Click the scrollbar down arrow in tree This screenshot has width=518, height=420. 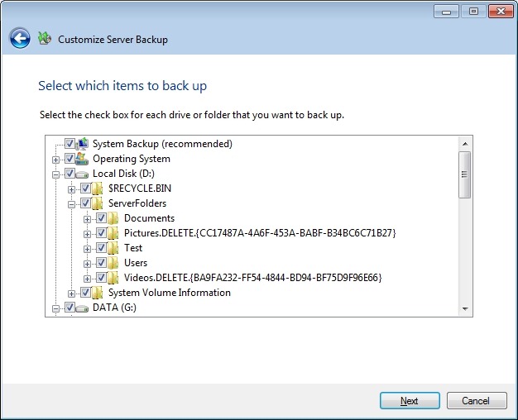click(x=465, y=308)
